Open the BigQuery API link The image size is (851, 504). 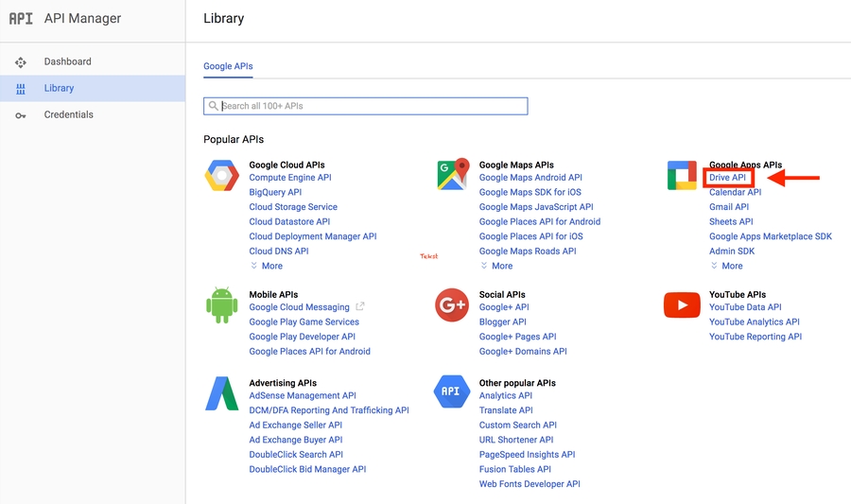coord(275,192)
